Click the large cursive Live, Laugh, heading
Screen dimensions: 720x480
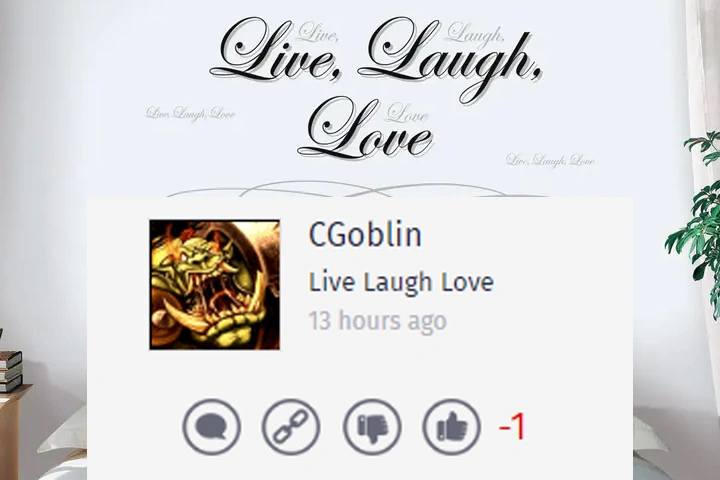[x=376, y=57]
